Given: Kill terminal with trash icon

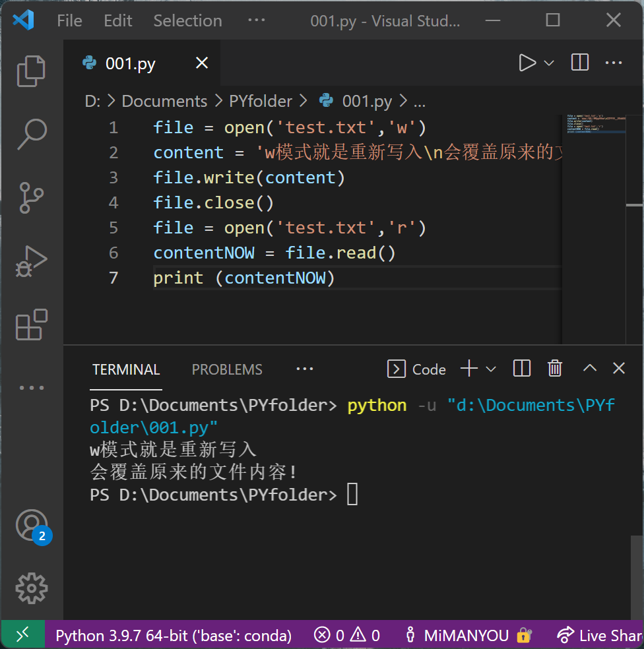Looking at the screenshot, I should click(555, 369).
